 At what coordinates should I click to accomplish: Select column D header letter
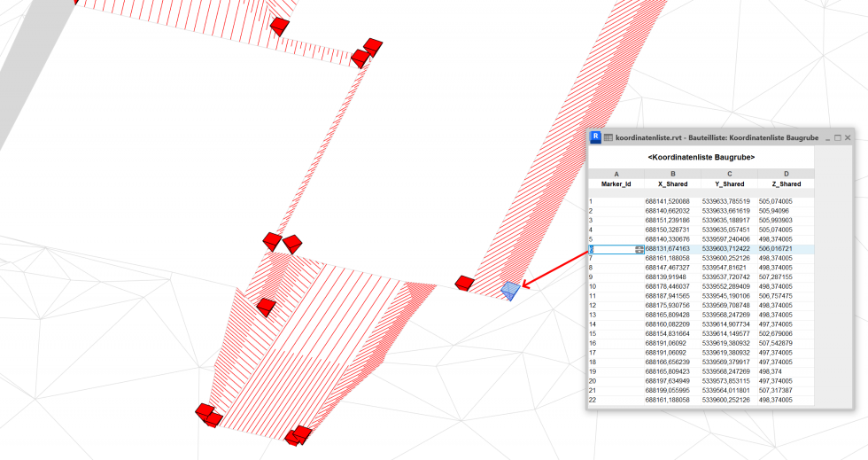click(786, 174)
